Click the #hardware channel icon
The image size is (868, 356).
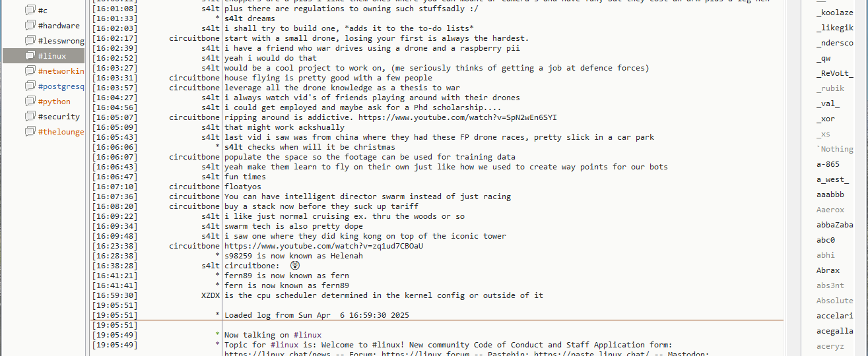tap(30, 26)
